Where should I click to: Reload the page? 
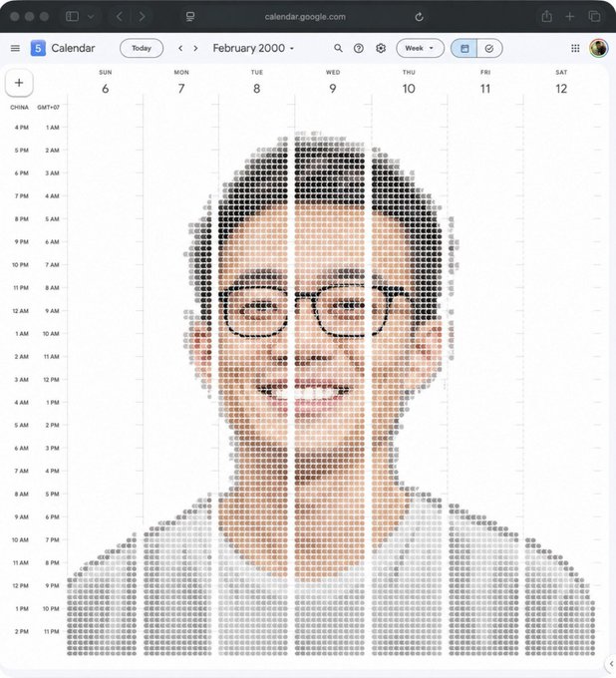tap(419, 17)
